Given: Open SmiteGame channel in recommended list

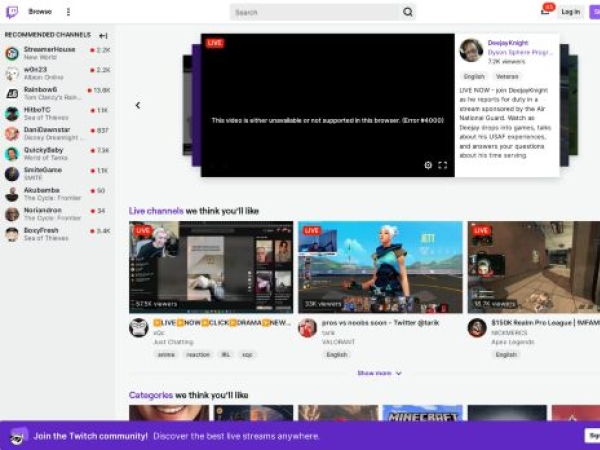Looking at the screenshot, I should (x=57, y=174).
